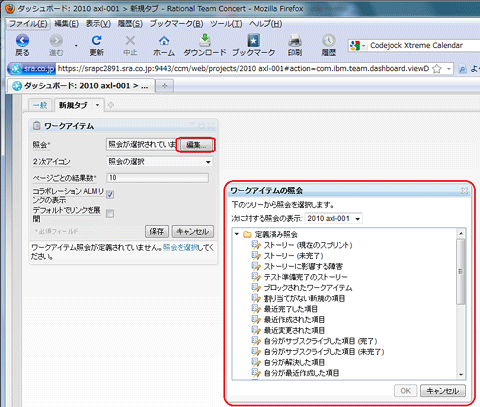Open the History (履歴) clock icon
The width and height of the screenshot is (480, 407).
coord(328,41)
